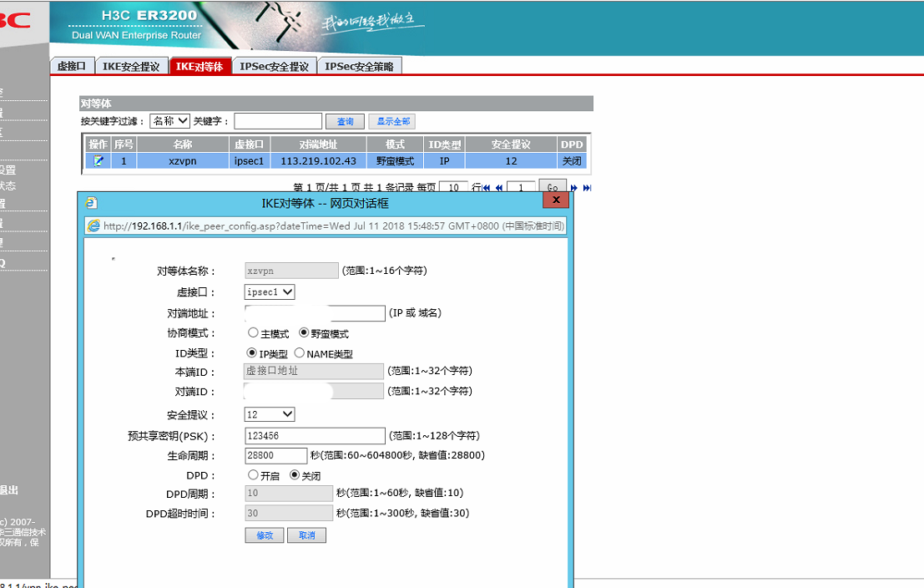
Task: Click the xzvpn name cell in table
Action: [183, 160]
